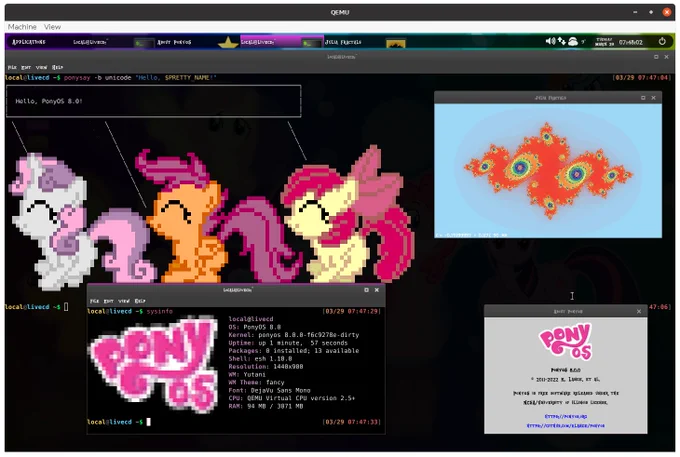Viewport: 680px width, 457px height.
Task: Click the Julia Fractals window title bar
Action: point(548,98)
